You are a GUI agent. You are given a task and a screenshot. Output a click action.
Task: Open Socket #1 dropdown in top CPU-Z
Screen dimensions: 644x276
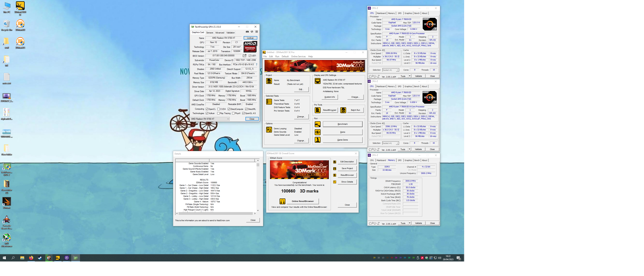[391, 70]
